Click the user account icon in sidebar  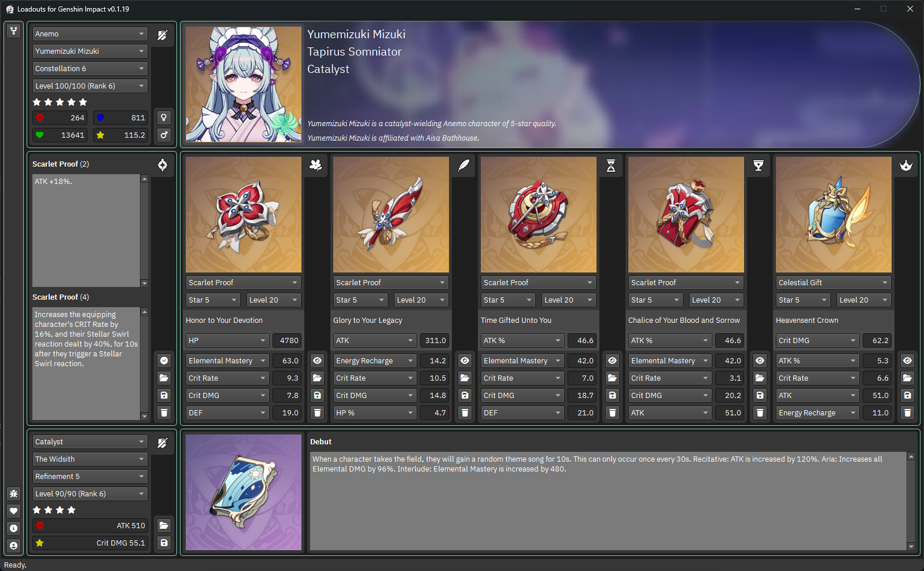(x=14, y=546)
